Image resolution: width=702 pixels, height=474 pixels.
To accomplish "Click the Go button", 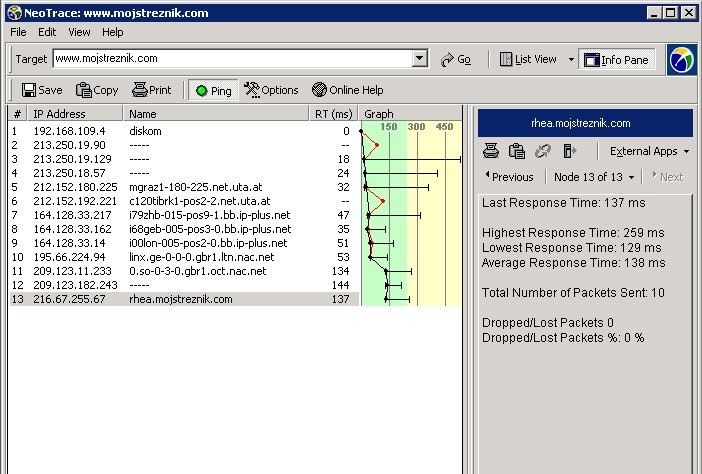I will pos(456,59).
